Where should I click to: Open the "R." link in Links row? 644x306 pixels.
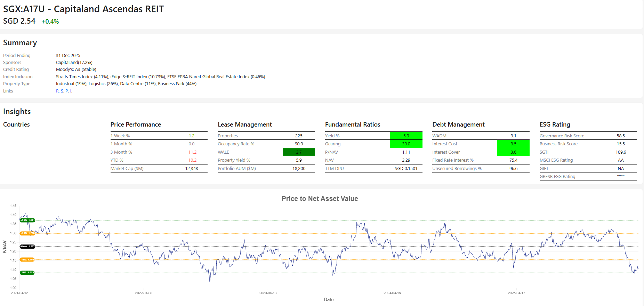point(58,91)
